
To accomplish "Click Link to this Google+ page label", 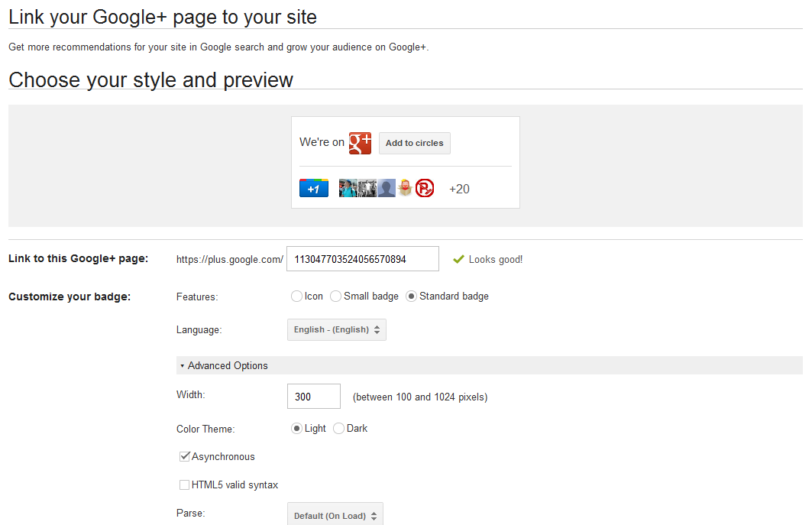I will 78,258.
